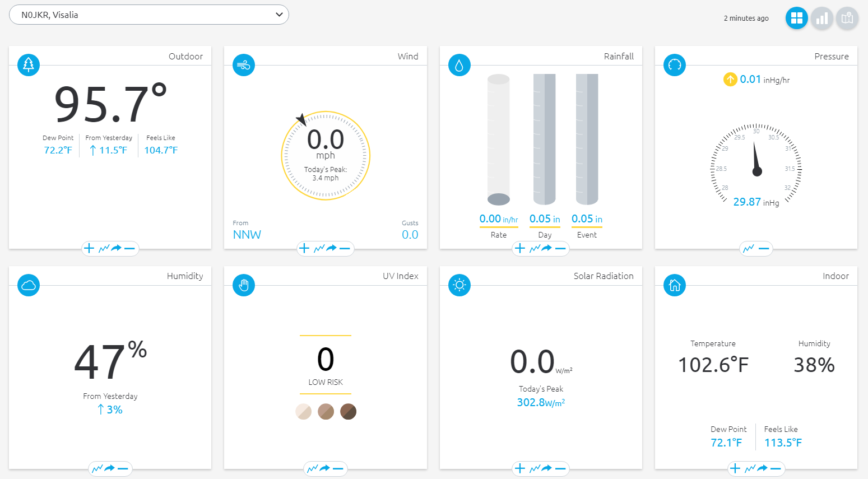Click the 102.6°F indoor temperature

pyautogui.click(x=713, y=365)
